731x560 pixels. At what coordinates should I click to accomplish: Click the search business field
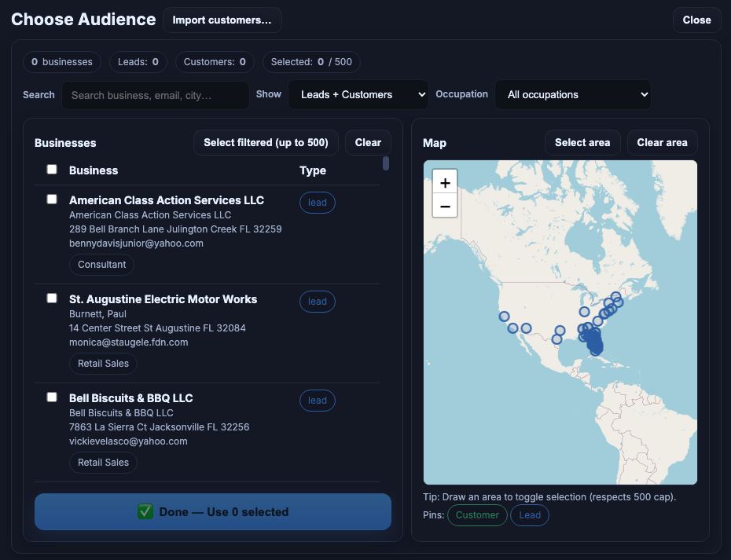[155, 94]
